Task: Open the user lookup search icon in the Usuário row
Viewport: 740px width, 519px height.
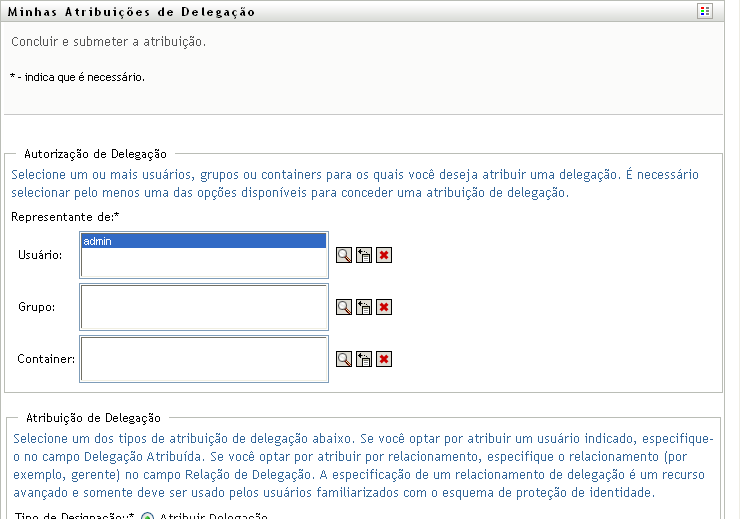Action: point(344,255)
